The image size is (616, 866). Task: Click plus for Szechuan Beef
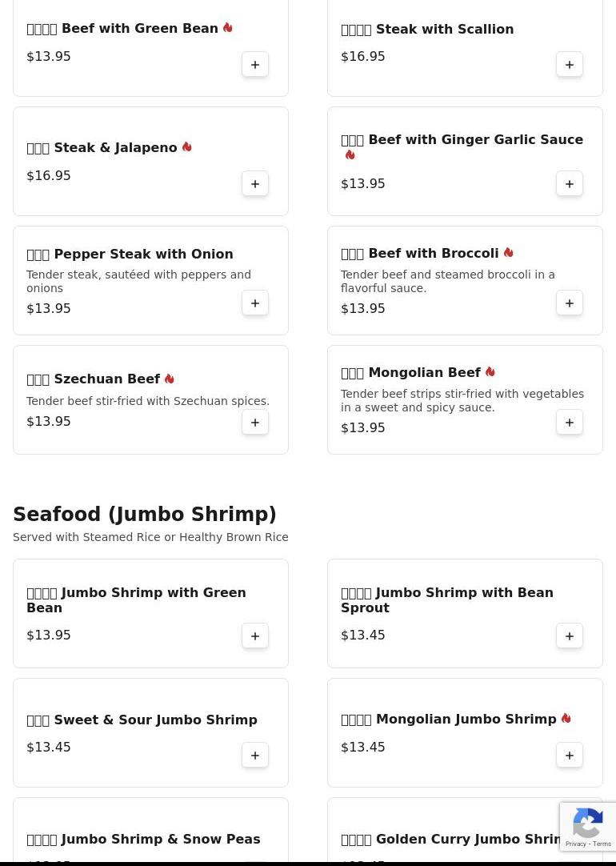(x=255, y=423)
